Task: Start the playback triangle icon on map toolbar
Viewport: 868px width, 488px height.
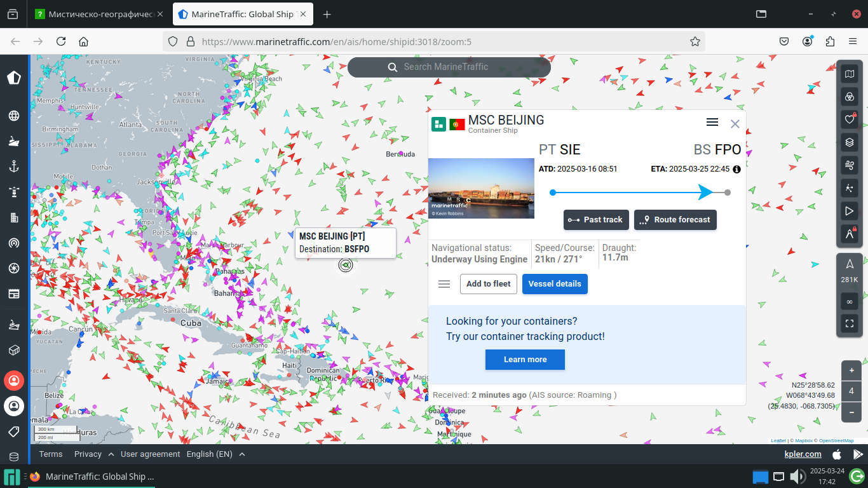Action: click(x=850, y=211)
